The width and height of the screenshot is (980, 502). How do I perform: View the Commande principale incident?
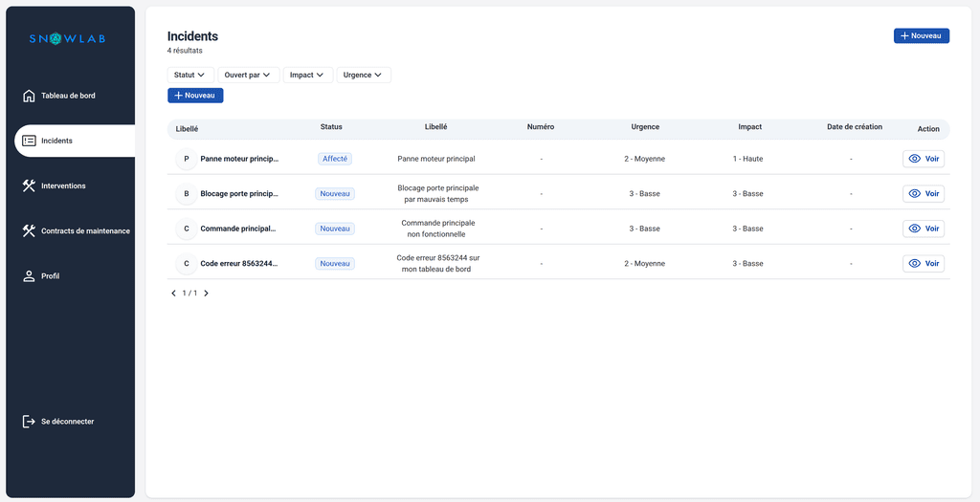924,229
